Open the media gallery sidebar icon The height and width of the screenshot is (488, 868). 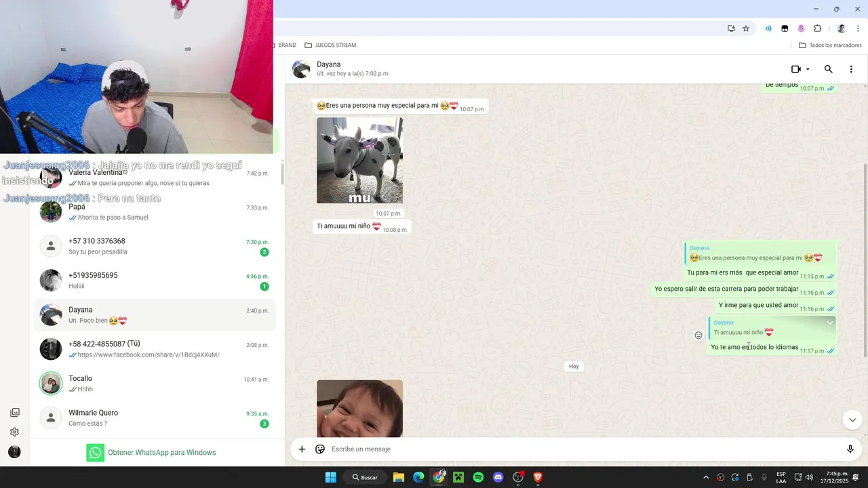point(14,413)
